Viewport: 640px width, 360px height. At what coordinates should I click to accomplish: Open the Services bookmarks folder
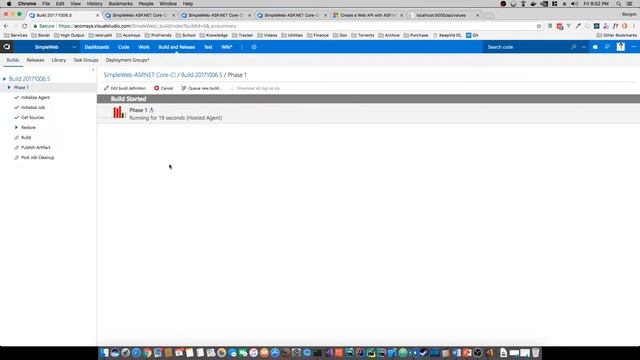[16, 36]
